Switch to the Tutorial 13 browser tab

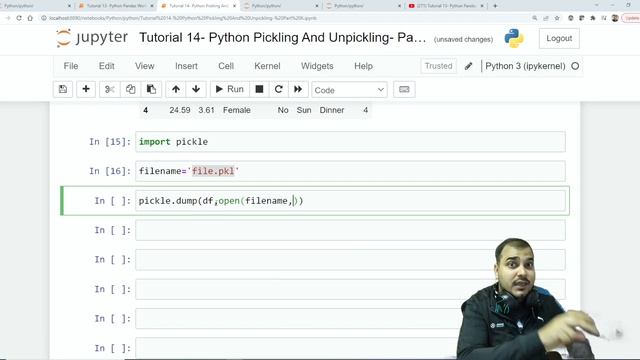(116, 6)
